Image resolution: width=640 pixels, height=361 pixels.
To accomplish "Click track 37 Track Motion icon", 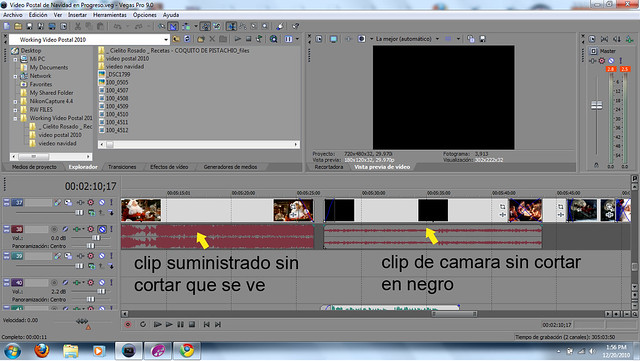I will point(68,203).
